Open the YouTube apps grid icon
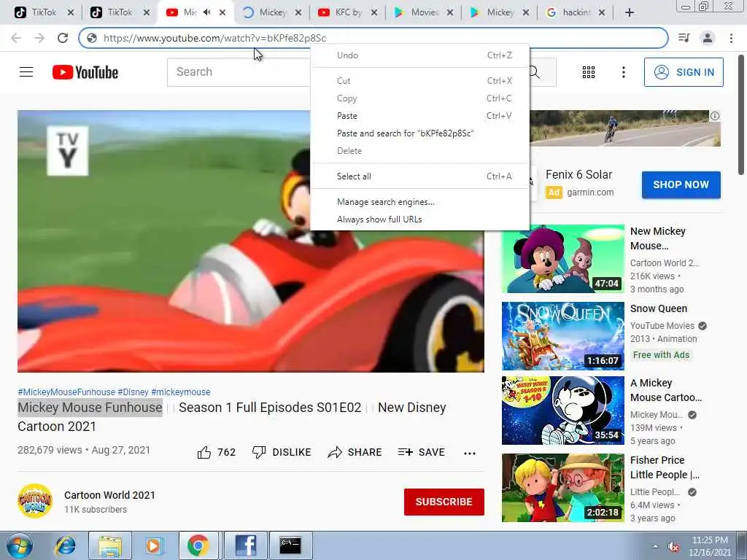 [589, 72]
